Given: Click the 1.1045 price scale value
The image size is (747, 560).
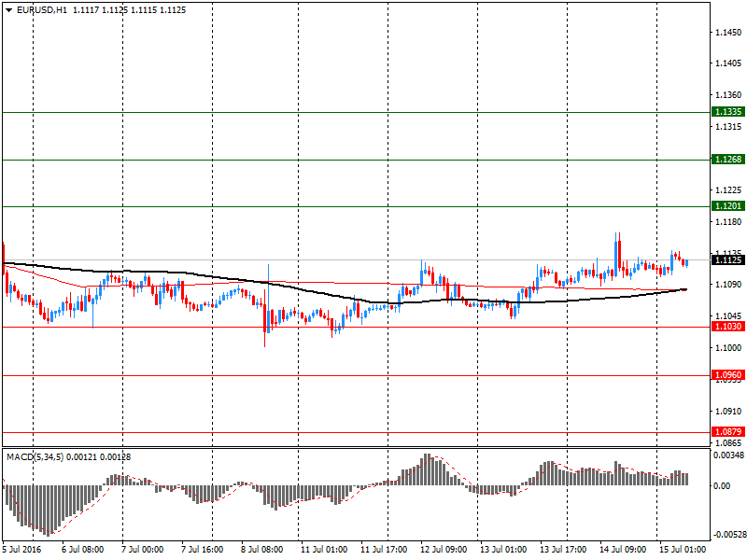Looking at the screenshot, I should 728,316.
